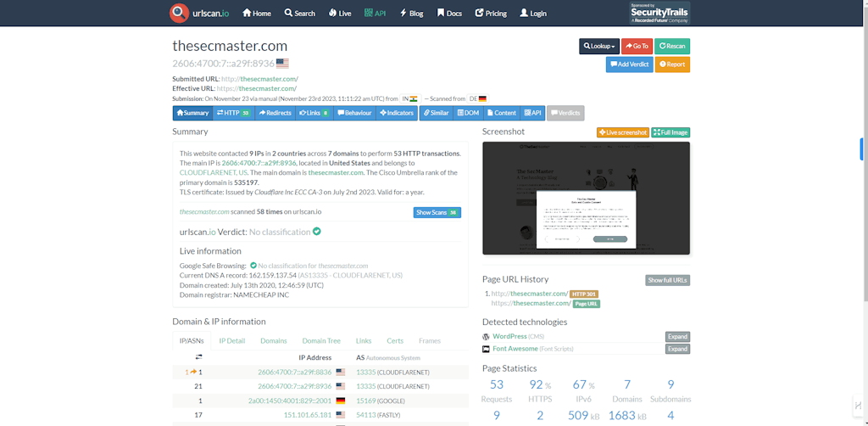Click the Live screenshot button
Image resolution: width=868 pixels, height=426 pixels.
click(x=622, y=132)
